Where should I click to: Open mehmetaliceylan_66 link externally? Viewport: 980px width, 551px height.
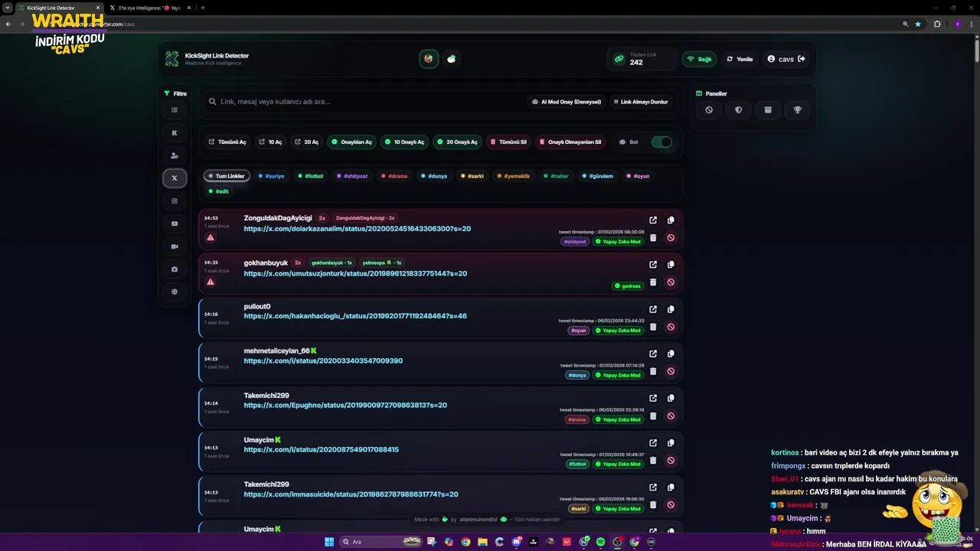tap(653, 354)
